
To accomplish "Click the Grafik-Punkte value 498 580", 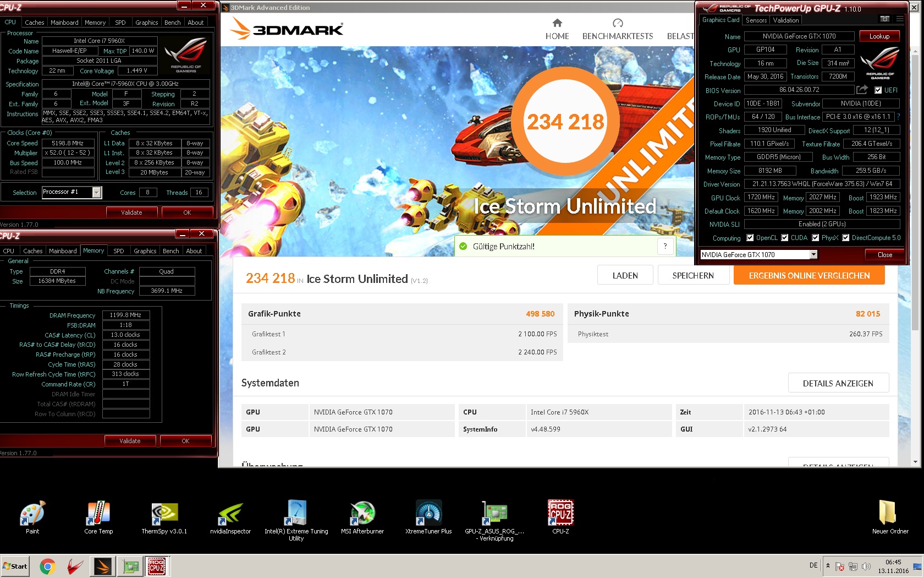I will pyautogui.click(x=540, y=314).
